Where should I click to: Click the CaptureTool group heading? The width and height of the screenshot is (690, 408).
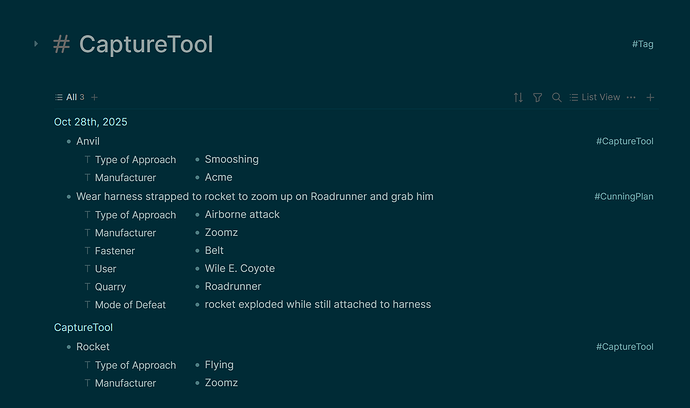pyautogui.click(x=83, y=327)
